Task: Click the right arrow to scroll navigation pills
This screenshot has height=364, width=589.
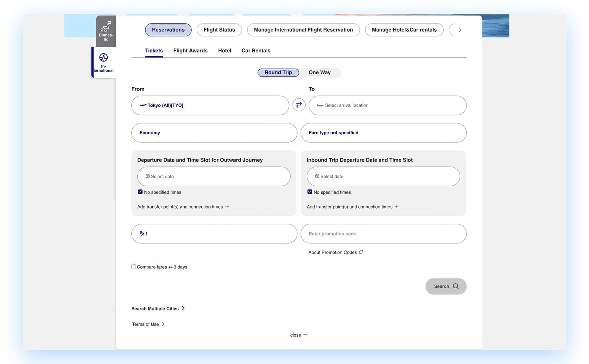Action: pos(460,30)
